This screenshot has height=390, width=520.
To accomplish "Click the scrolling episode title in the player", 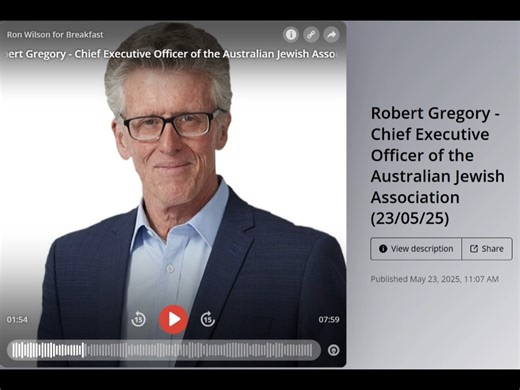I will [x=172, y=54].
